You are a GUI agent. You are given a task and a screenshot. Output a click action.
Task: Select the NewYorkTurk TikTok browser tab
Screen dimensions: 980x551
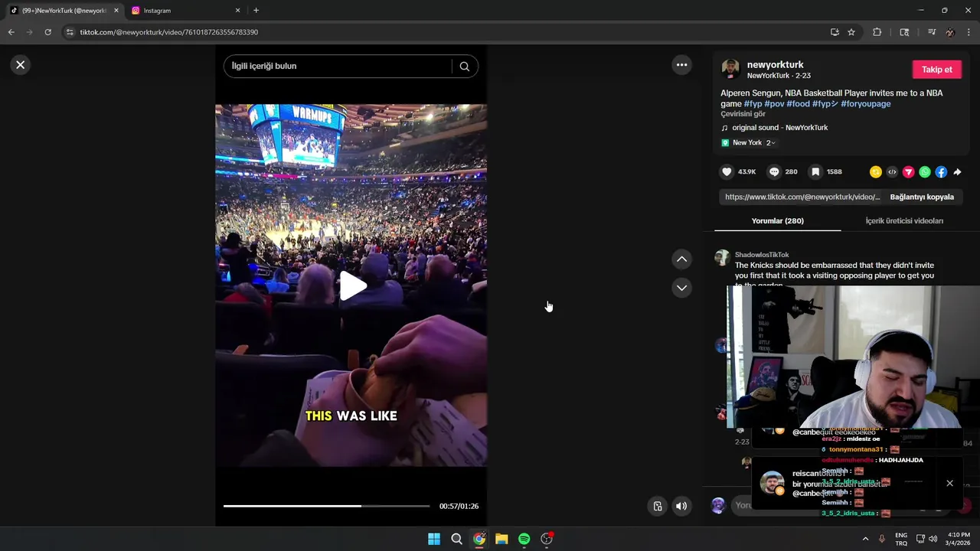63,11
